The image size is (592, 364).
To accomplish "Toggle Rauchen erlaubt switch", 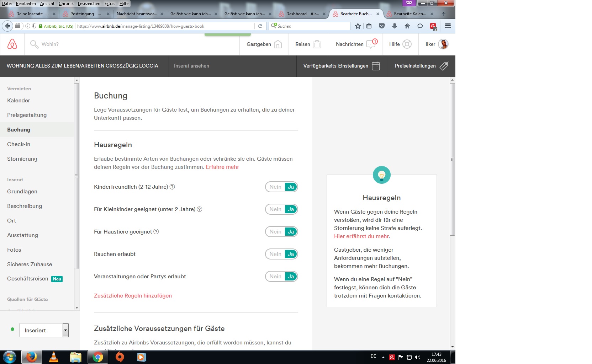I will (281, 254).
